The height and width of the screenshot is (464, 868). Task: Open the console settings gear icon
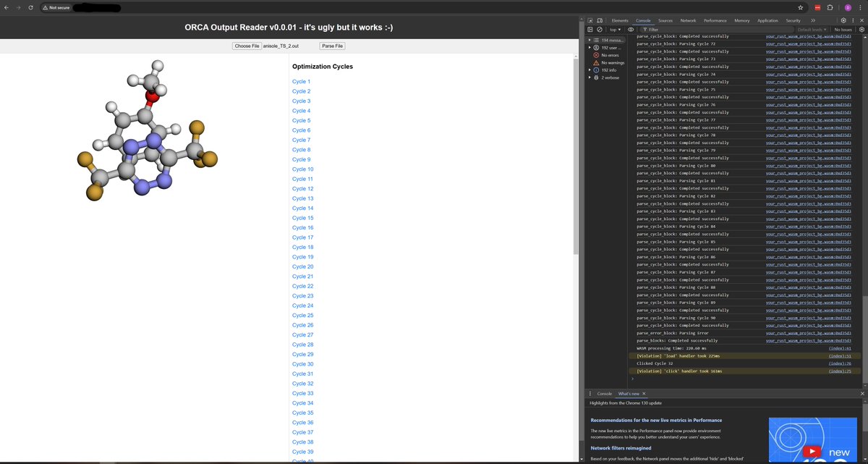pos(862,29)
